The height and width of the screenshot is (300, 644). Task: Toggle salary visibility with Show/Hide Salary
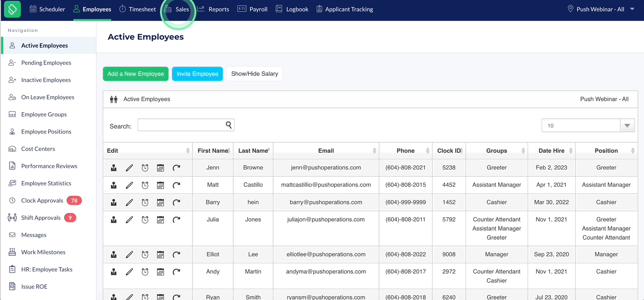pyautogui.click(x=255, y=74)
